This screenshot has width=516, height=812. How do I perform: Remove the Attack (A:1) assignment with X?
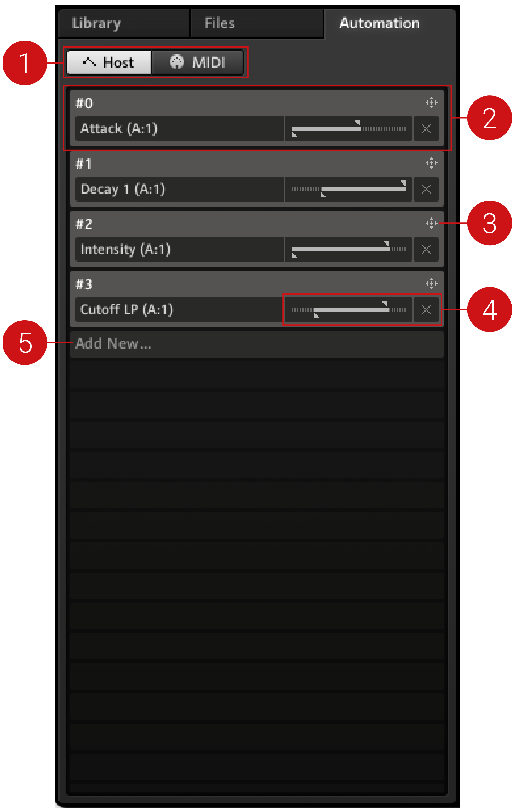point(426,128)
